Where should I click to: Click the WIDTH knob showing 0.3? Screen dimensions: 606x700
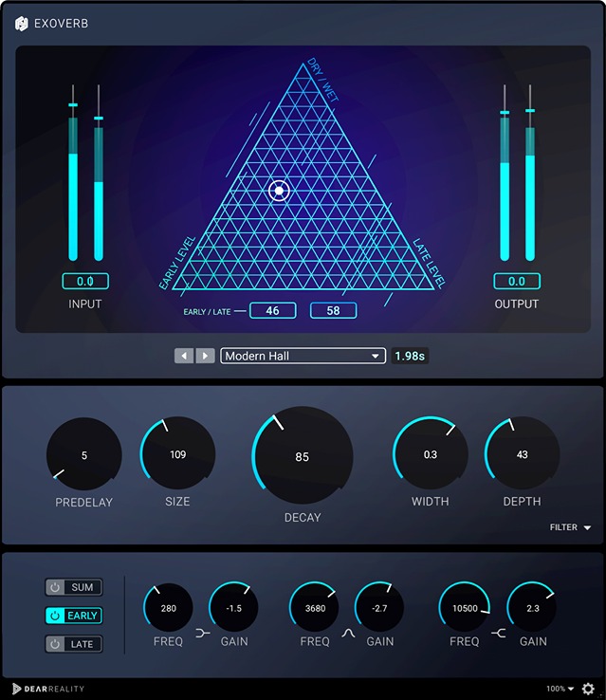(431, 453)
